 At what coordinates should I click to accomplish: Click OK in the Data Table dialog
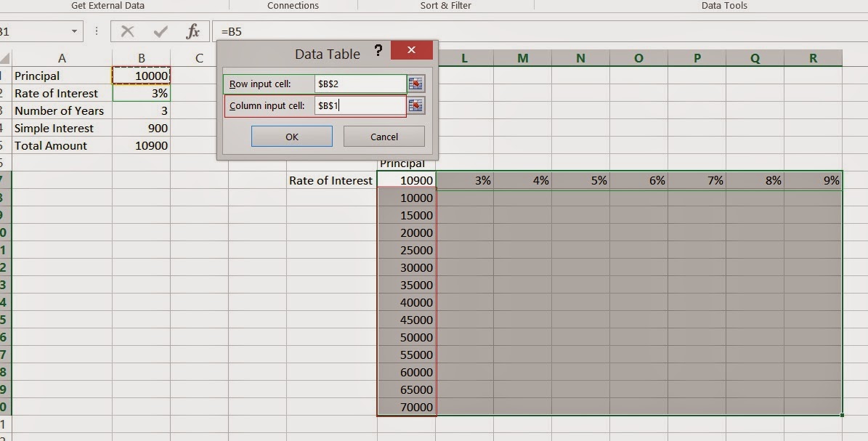coord(291,136)
